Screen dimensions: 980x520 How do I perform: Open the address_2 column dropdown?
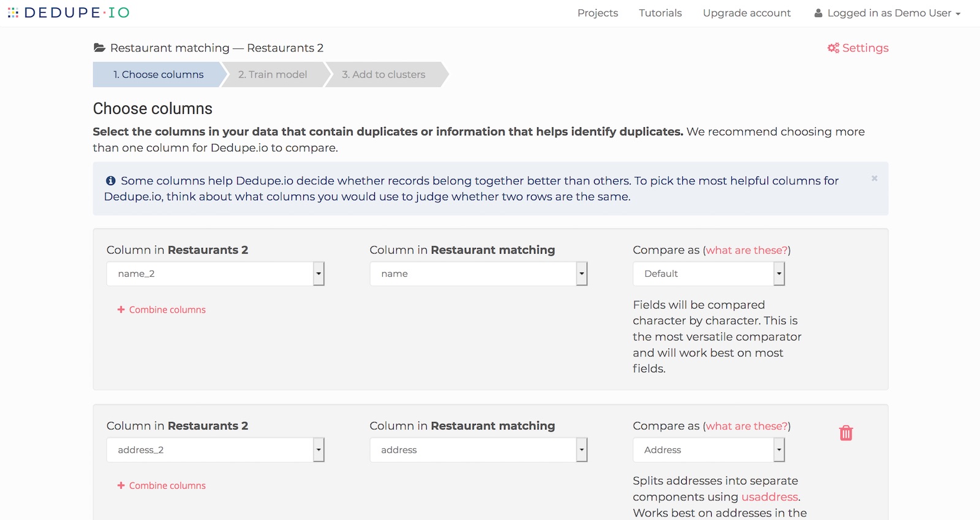(215, 450)
